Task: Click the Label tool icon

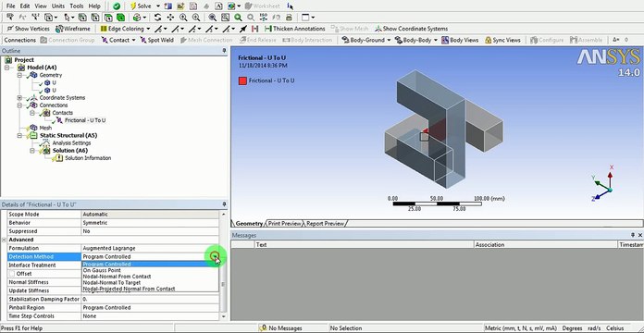Action: point(10,18)
